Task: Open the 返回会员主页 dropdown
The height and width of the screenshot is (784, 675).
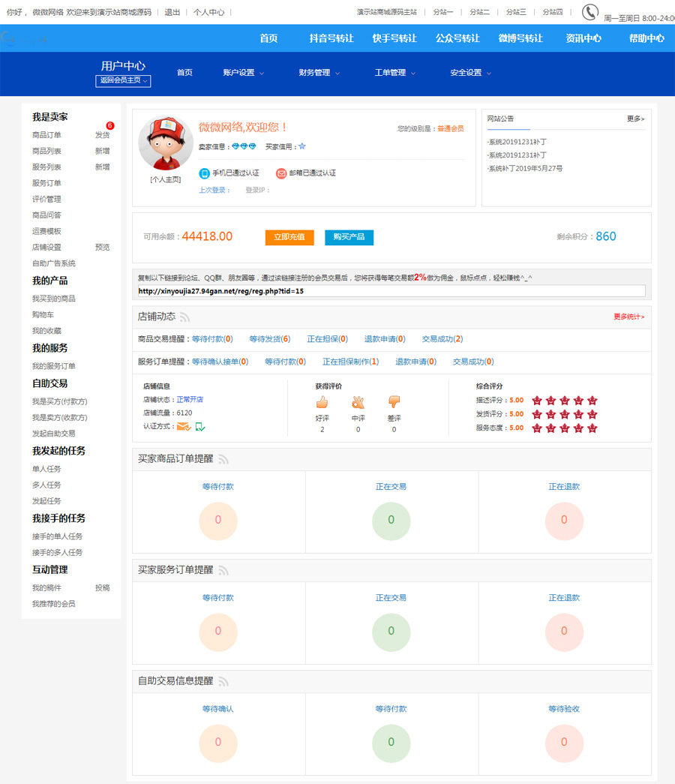Action: pyautogui.click(x=123, y=81)
